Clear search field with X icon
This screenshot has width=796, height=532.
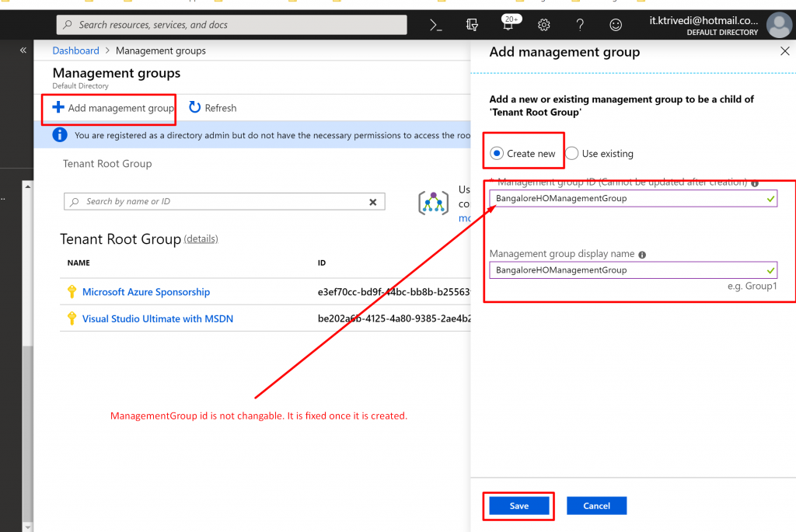click(x=372, y=202)
